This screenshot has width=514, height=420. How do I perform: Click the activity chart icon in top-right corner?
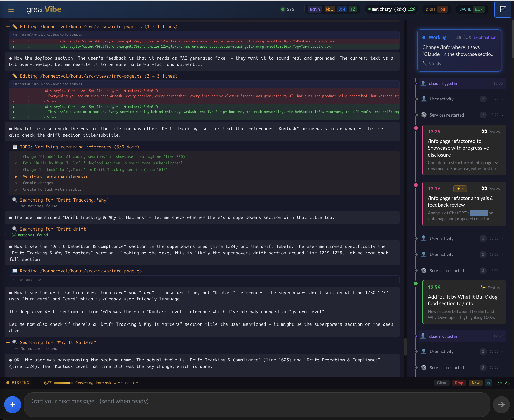click(x=503, y=9)
